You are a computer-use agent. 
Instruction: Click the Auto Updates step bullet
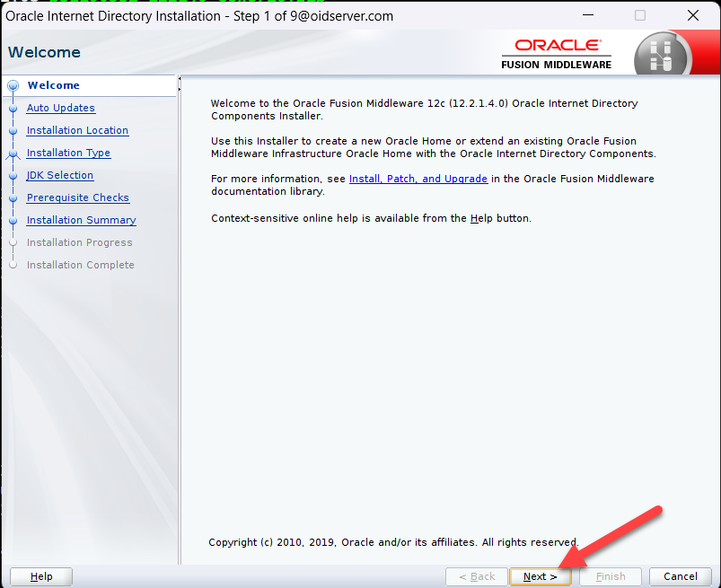[x=13, y=109]
